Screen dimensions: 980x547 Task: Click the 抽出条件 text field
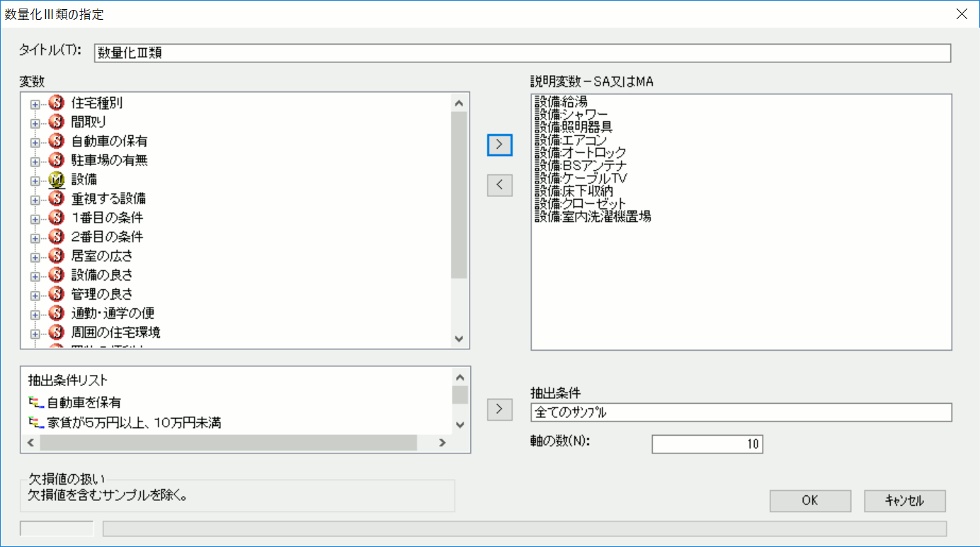pyautogui.click(x=741, y=412)
